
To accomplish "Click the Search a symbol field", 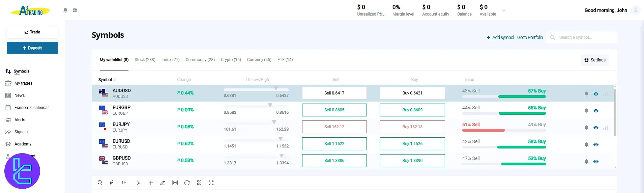I will click(x=585, y=37).
